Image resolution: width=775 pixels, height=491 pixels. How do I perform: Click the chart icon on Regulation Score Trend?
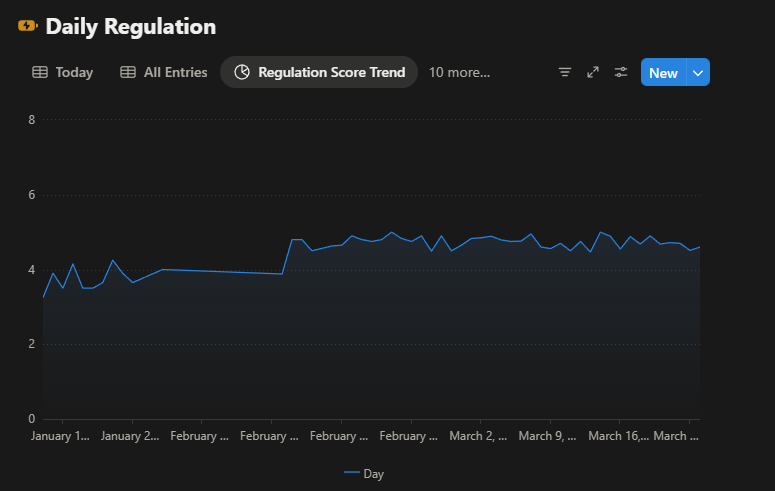[x=242, y=72]
